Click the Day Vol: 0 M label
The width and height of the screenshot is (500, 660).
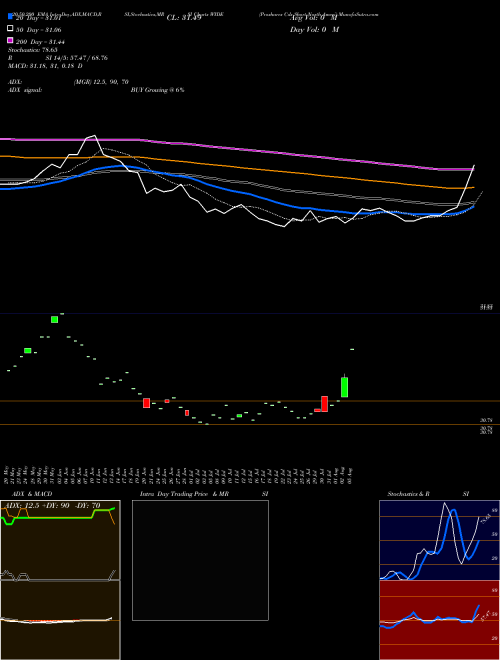314,29
